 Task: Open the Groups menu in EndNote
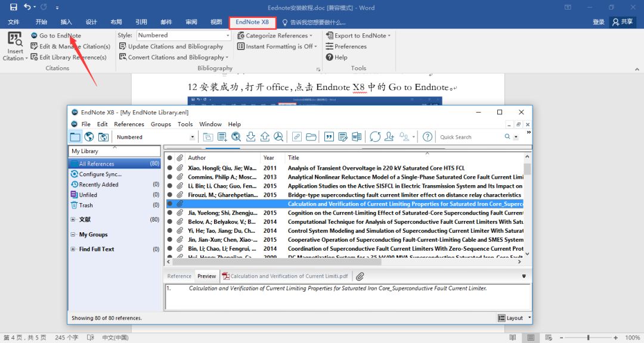click(x=160, y=124)
